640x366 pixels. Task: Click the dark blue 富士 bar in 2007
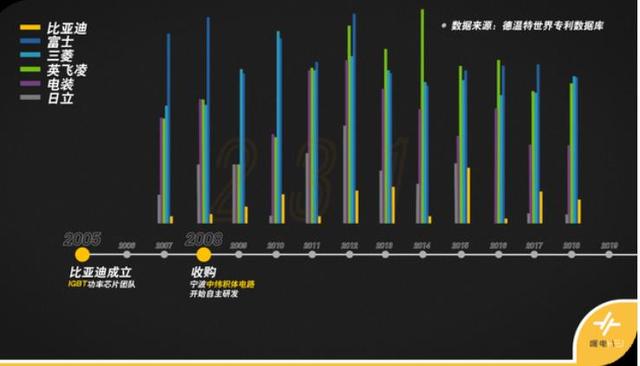coord(169,128)
